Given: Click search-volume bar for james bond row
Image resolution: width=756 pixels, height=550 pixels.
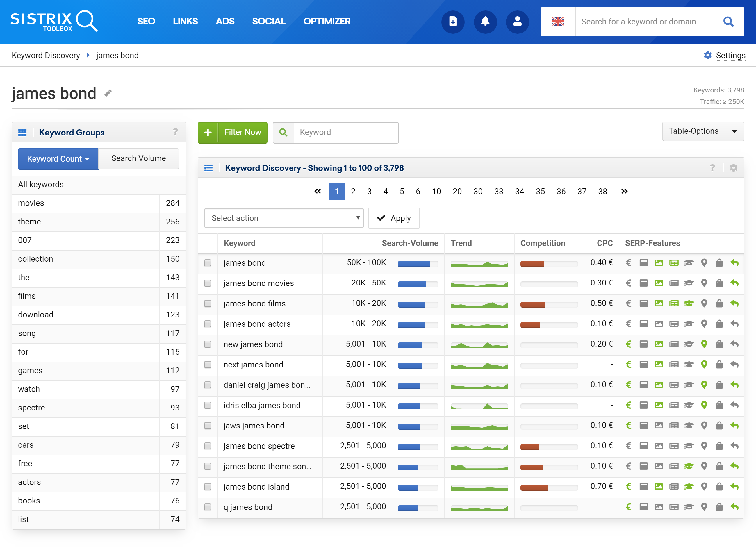Looking at the screenshot, I should click(418, 264).
